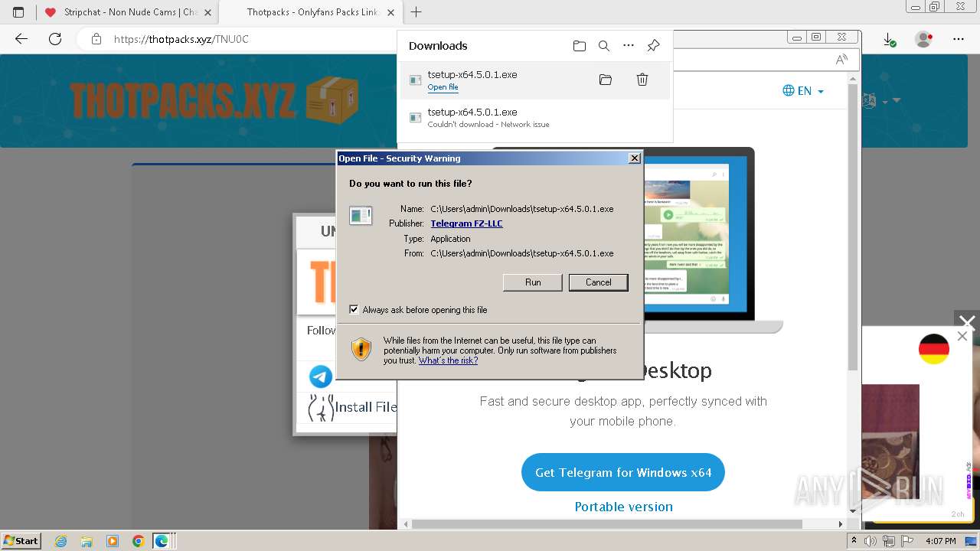The width and height of the screenshot is (980, 551).
Task: Open the Downloads folder icon
Action: pos(580,46)
